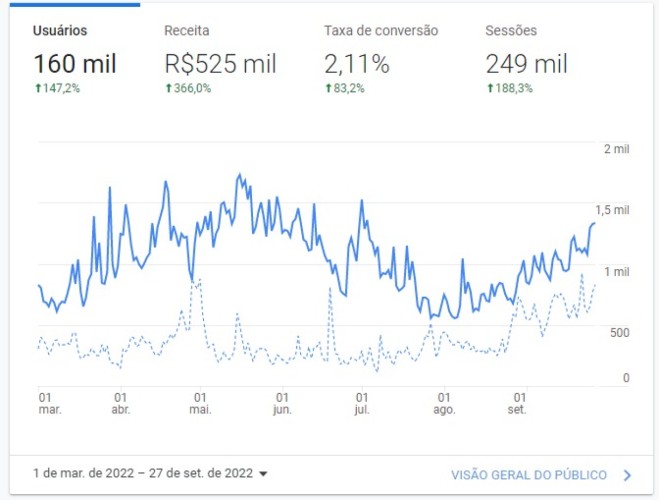
Task: Click the 2,11% conversion rate value
Action: 357,64
